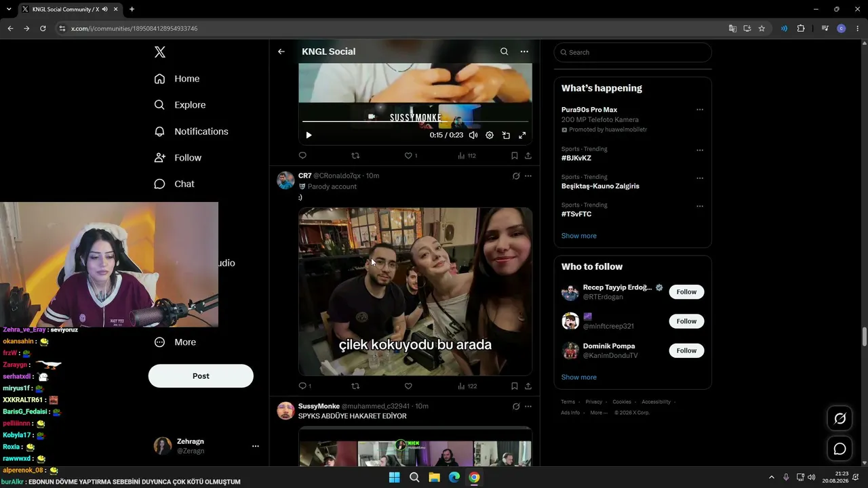Mute the video player sound
Viewport: 868px width, 488px height.
point(473,136)
